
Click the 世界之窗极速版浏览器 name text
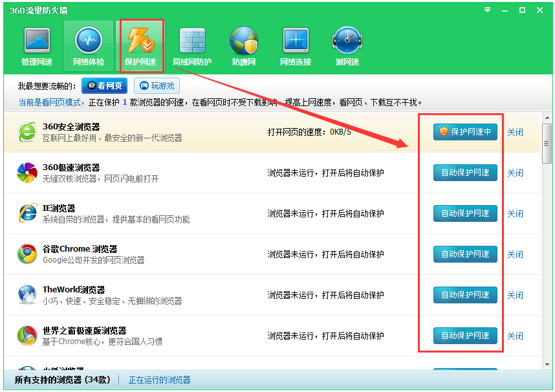[84, 331]
